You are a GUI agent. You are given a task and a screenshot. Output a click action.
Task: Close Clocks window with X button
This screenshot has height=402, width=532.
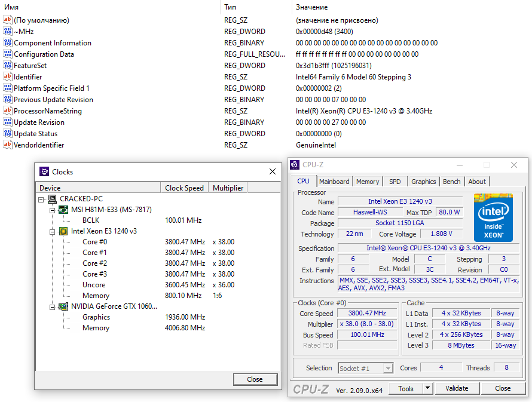coord(273,171)
